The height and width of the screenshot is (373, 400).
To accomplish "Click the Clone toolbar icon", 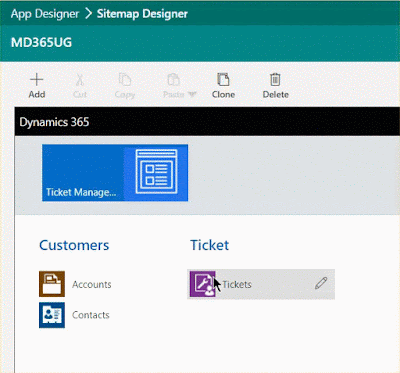I will tap(223, 80).
